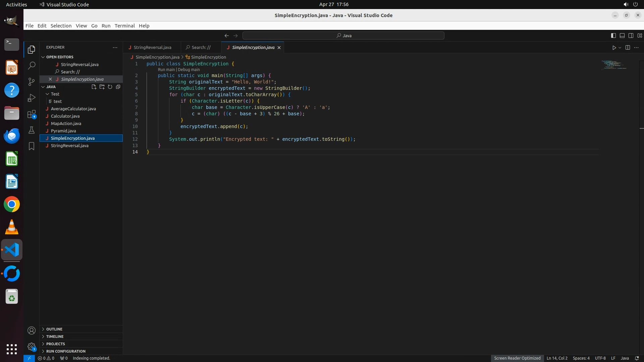The height and width of the screenshot is (362, 644).
Task: Toggle the primary side bar visibility
Action: pyautogui.click(x=613, y=36)
